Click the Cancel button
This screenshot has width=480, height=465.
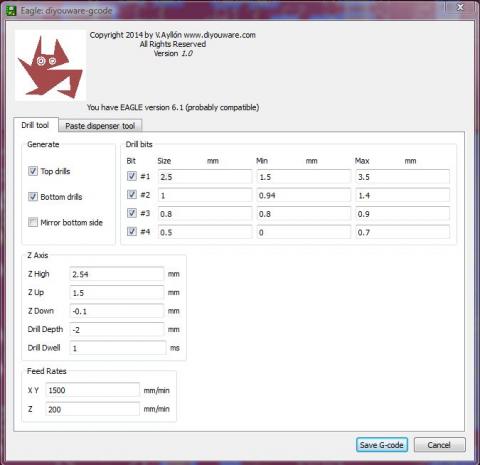439,445
